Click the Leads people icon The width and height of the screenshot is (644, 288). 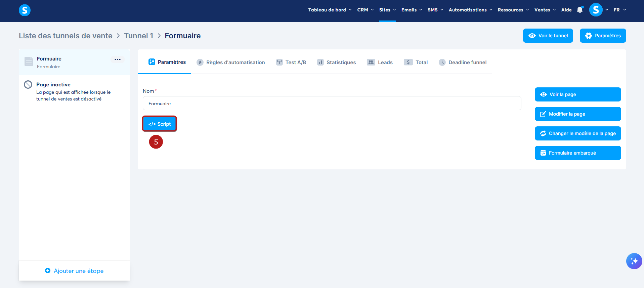click(x=371, y=62)
